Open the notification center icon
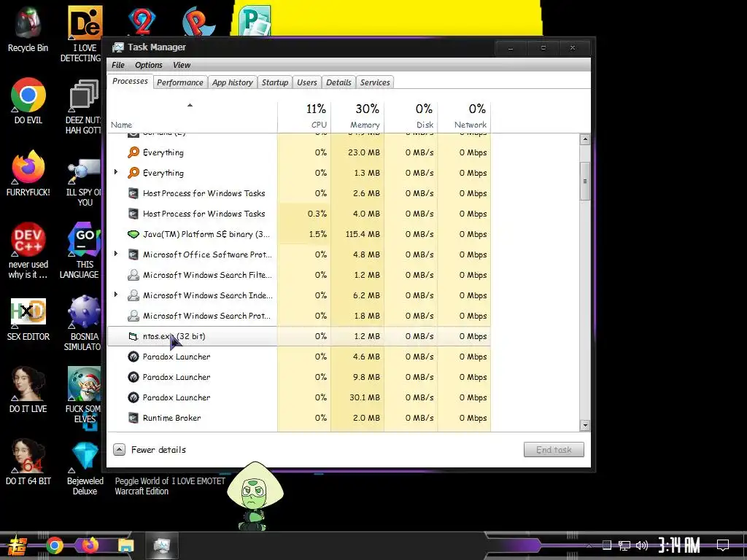747x560 pixels. [723, 545]
